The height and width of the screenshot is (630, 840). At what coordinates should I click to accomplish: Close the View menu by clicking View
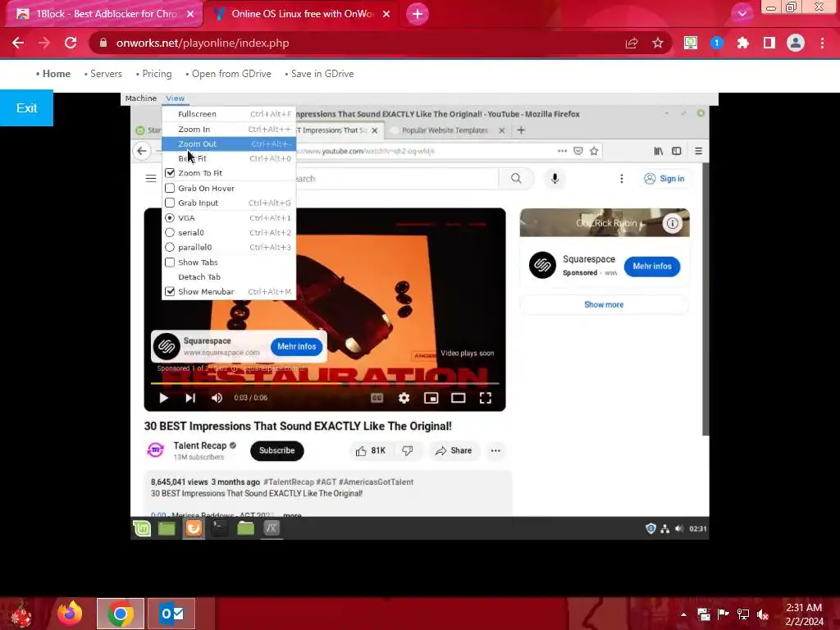(175, 98)
